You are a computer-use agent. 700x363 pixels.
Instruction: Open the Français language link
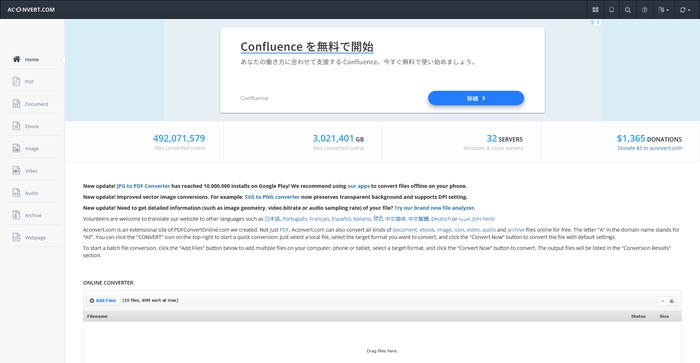pos(319,219)
